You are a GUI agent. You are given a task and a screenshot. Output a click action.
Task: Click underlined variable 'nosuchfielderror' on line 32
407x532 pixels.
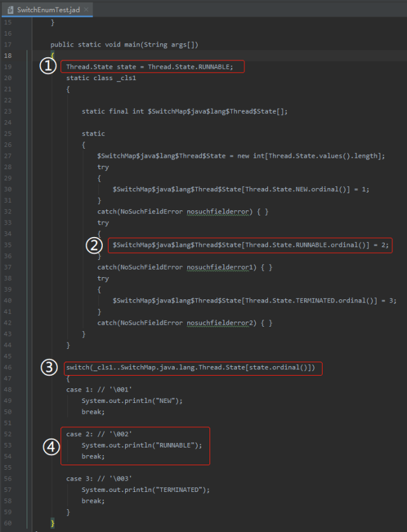[x=218, y=212]
